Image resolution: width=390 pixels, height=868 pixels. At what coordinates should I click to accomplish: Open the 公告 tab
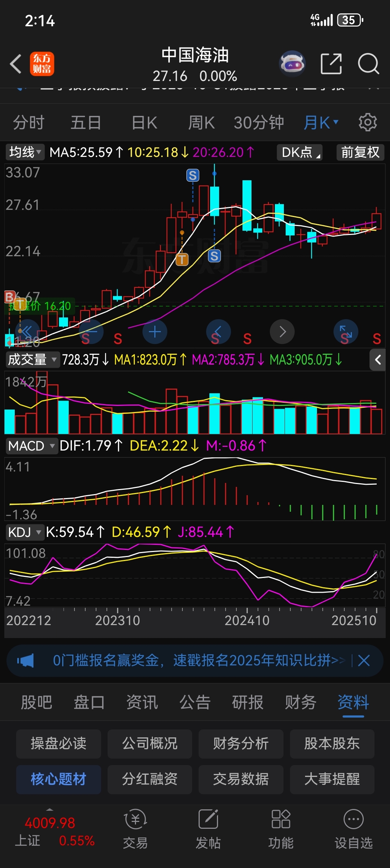point(195,702)
